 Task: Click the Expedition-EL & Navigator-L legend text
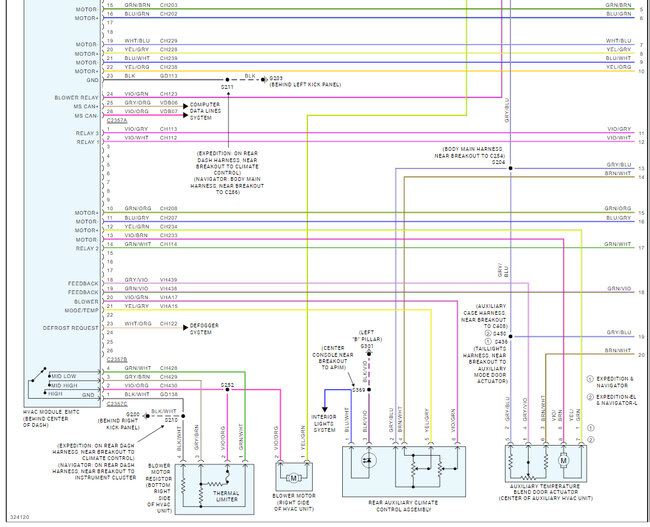tap(617, 400)
